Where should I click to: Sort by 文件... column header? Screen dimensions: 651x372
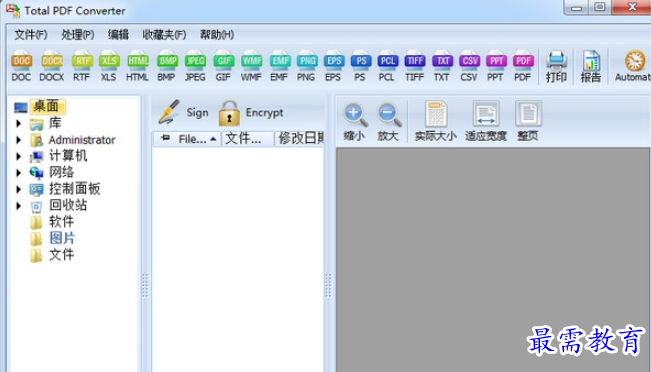pos(248,139)
